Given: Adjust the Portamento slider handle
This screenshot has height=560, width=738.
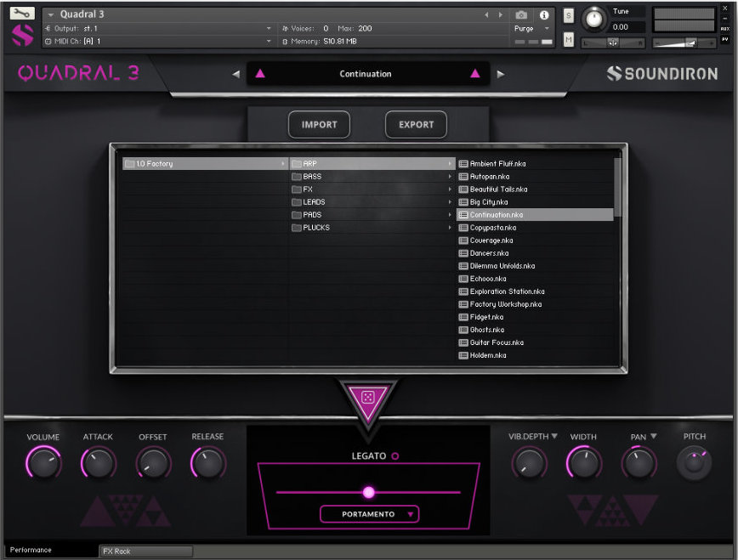Looking at the screenshot, I should point(369,491).
